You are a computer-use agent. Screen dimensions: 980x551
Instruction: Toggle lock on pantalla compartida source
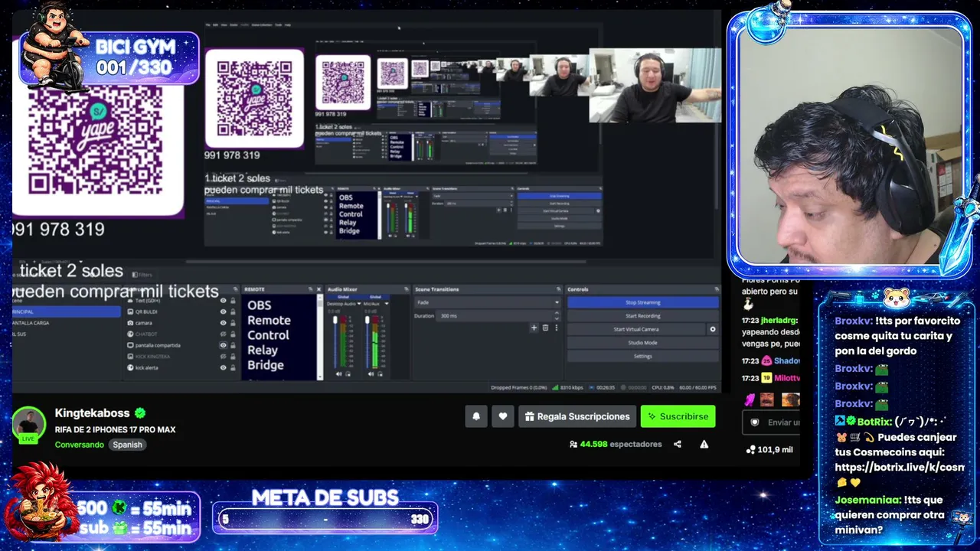(233, 345)
